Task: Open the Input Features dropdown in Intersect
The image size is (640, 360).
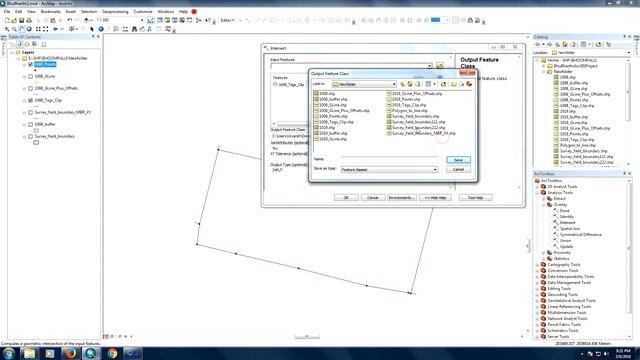Action: coord(429,66)
